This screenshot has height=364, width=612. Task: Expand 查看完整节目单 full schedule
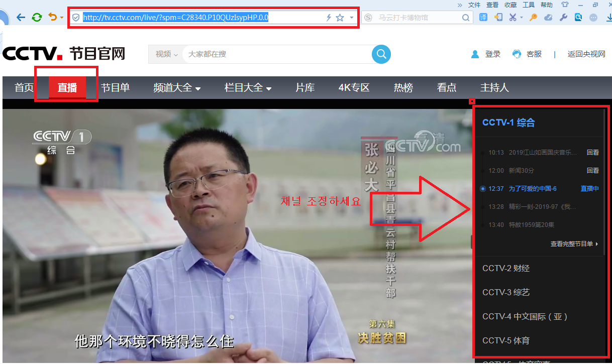pos(574,244)
